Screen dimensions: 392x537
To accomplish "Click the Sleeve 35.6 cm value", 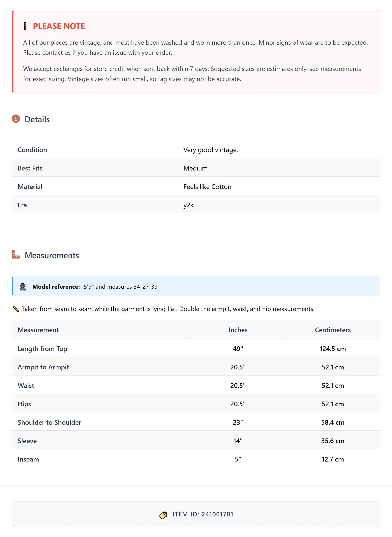I will click(333, 441).
